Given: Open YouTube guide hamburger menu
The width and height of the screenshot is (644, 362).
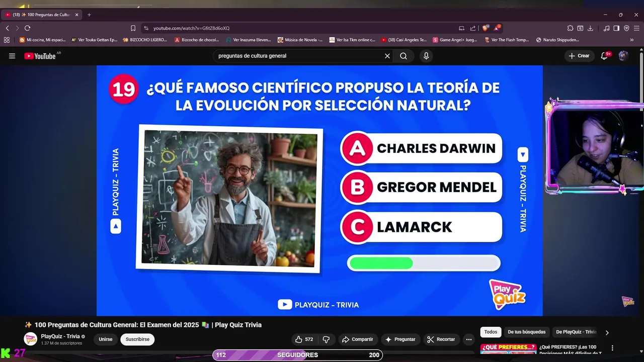Looking at the screenshot, I should coord(12,56).
